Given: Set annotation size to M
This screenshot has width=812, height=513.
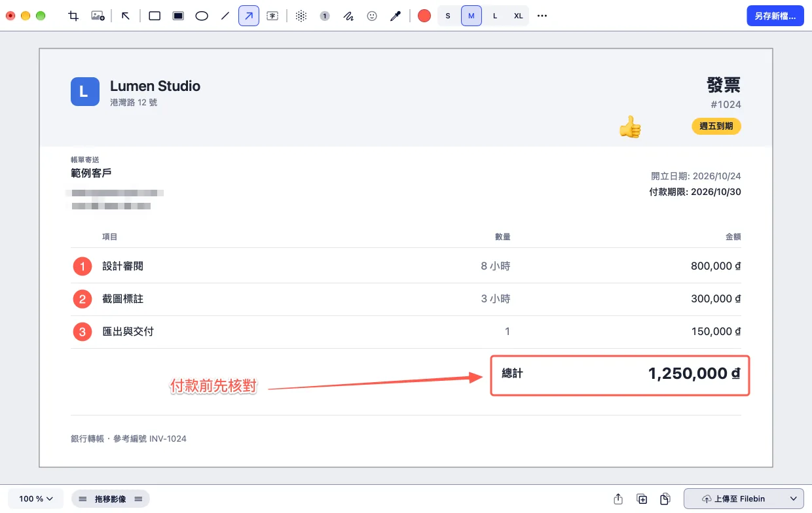Looking at the screenshot, I should 471,16.
